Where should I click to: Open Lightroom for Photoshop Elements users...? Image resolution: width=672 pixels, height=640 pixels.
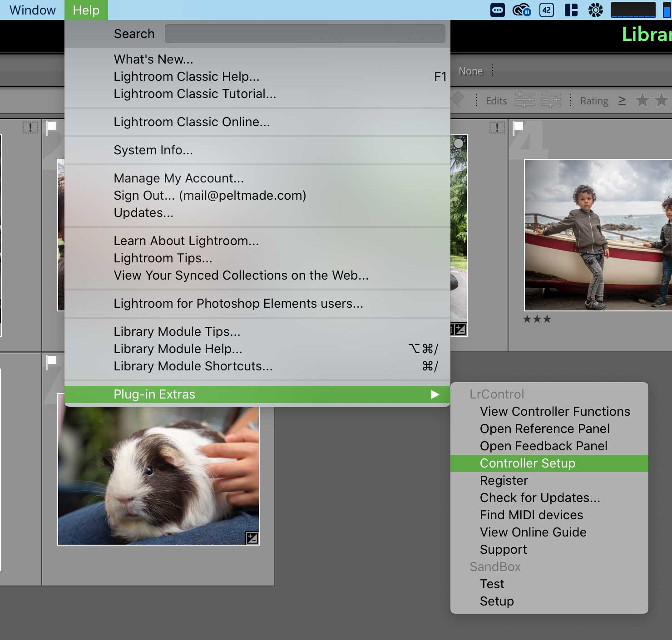pyautogui.click(x=257, y=303)
